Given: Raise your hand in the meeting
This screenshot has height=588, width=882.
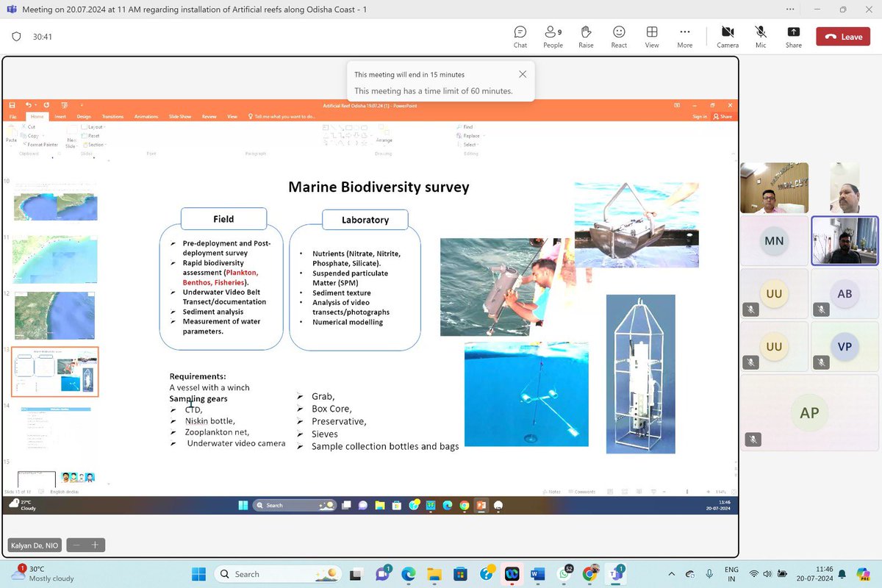Looking at the screenshot, I should [x=586, y=37].
